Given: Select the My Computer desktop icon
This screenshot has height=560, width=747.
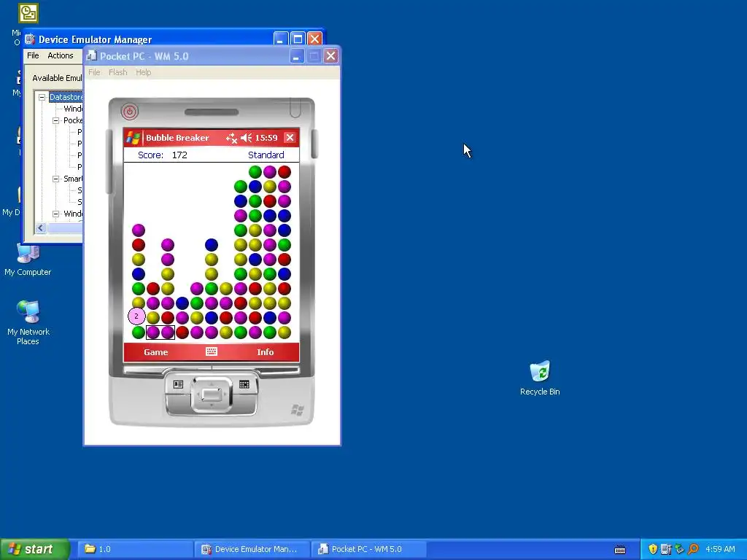Looking at the screenshot, I should point(28,260).
